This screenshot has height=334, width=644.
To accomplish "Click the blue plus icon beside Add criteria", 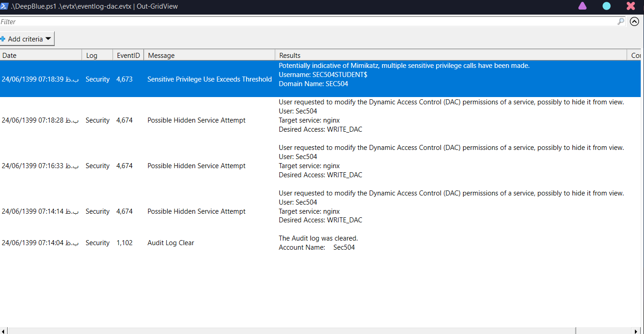I will (4, 38).
